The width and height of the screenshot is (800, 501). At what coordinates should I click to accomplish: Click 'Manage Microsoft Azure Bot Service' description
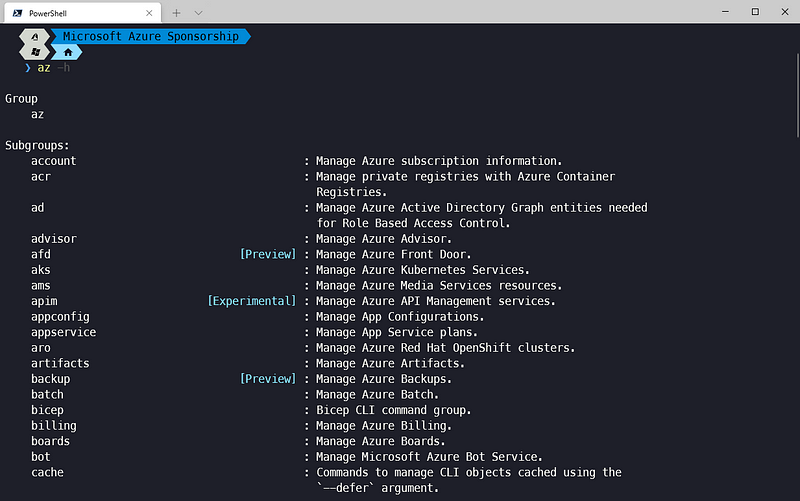[x=430, y=457]
